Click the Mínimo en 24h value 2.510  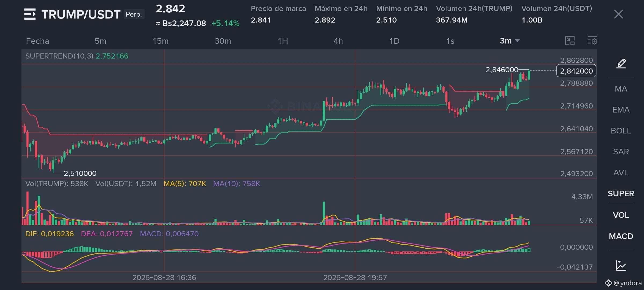coord(386,20)
